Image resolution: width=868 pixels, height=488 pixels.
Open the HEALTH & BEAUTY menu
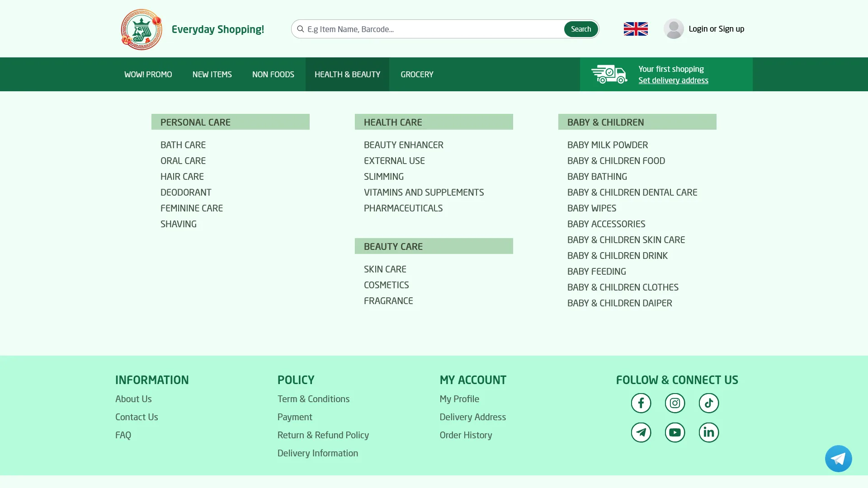click(x=347, y=74)
